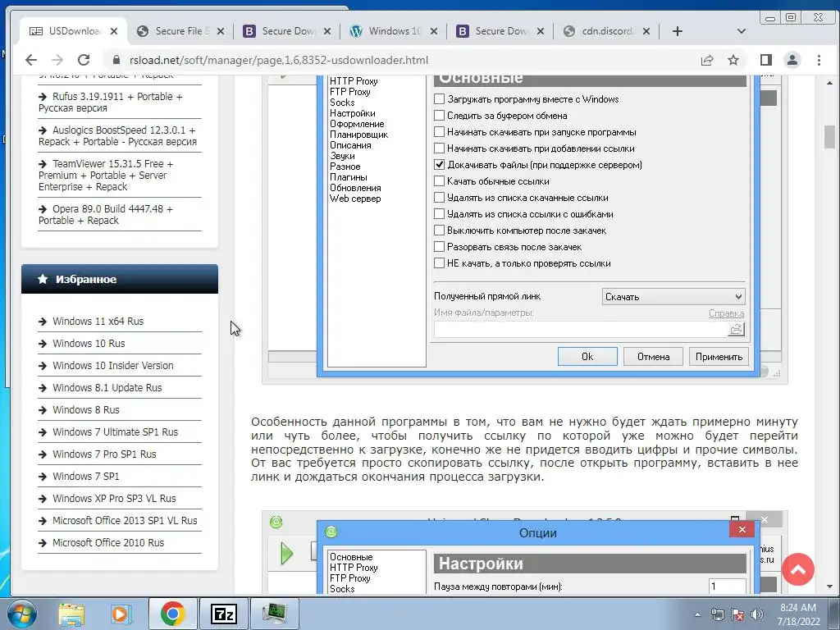Open Action Center flag tray icon

(737, 614)
